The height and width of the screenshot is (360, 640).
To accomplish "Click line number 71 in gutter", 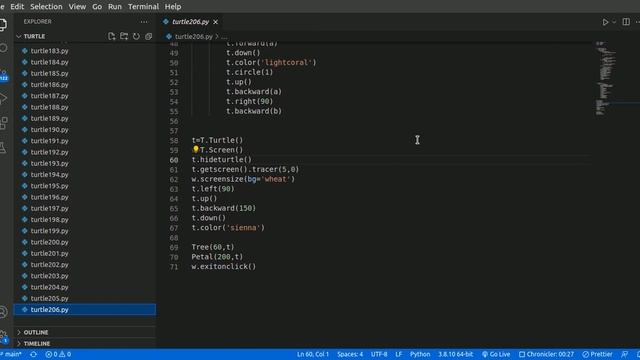I will [174, 267].
